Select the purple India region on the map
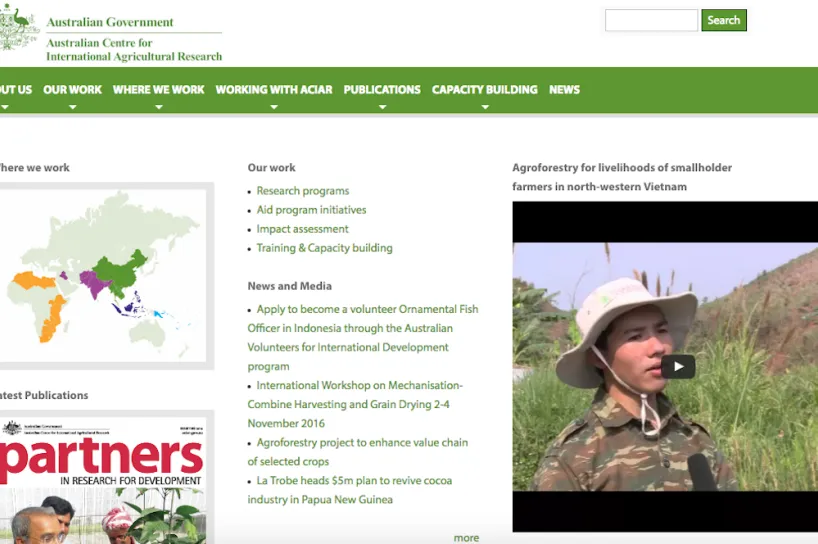Screen dimensions: 818x544 (95, 284)
